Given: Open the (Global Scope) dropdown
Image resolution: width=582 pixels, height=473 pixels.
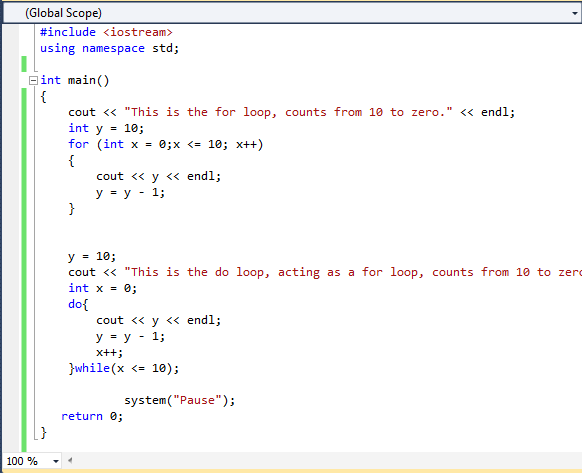Looking at the screenshot, I should (291, 13).
